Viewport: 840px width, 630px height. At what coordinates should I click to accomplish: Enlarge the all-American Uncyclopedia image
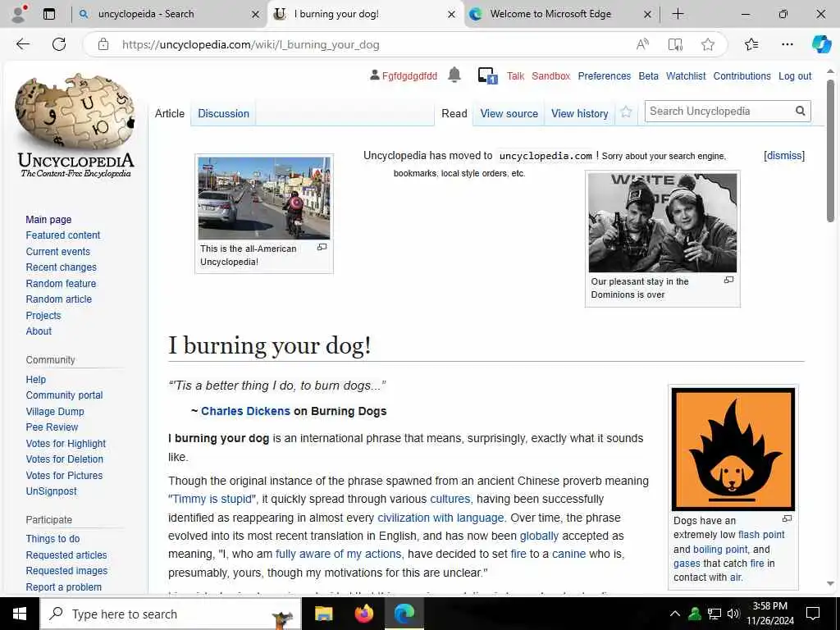[x=322, y=248]
